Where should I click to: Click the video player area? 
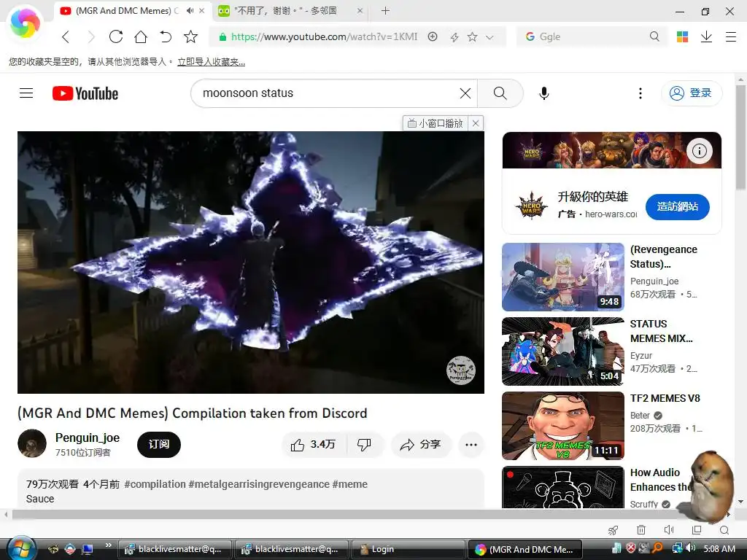251,262
